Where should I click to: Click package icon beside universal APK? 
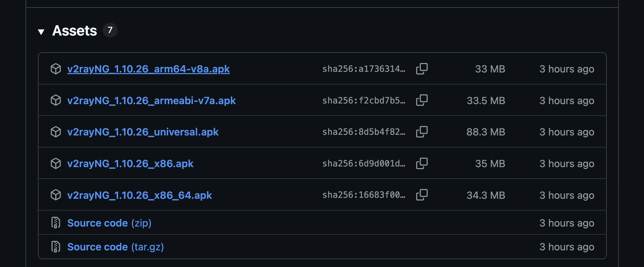(x=56, y=132)
